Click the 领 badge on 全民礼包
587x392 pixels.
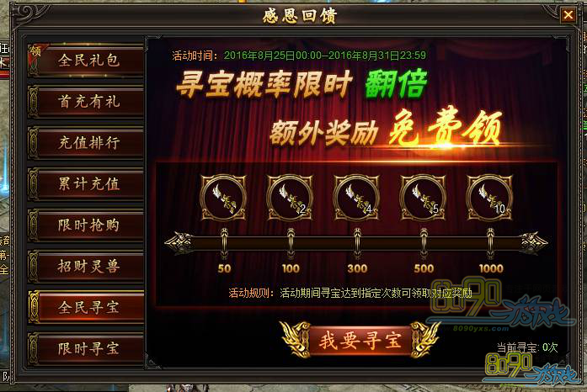tap(36, 51)
